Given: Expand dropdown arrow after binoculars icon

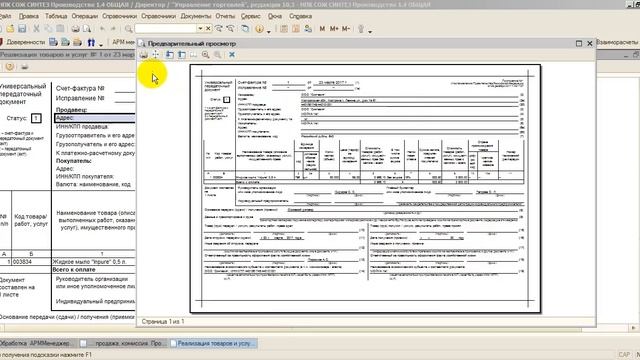Looking at the screenshot, I should coord(100,44).
